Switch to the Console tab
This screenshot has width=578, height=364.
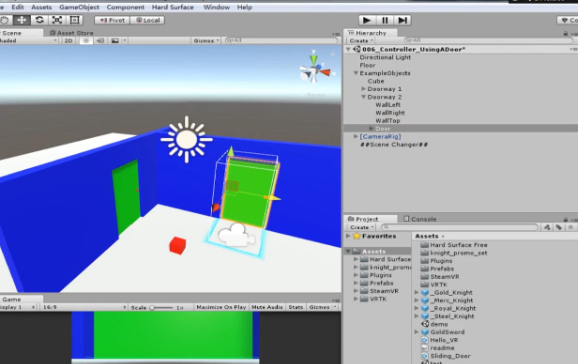[x=420, y=219]
